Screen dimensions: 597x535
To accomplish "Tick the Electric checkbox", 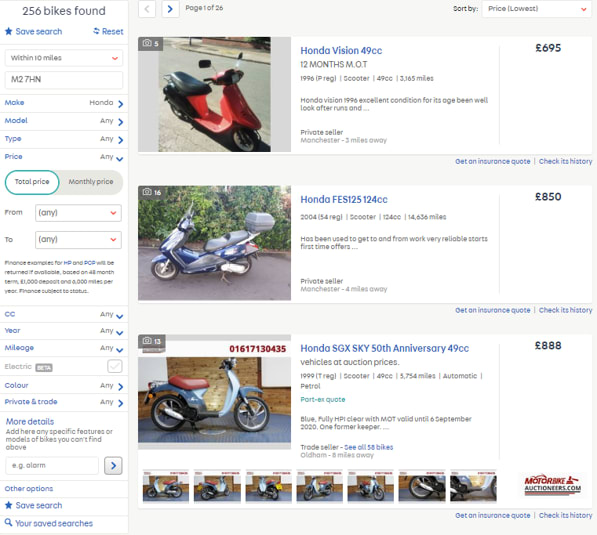I will point(115,366).
